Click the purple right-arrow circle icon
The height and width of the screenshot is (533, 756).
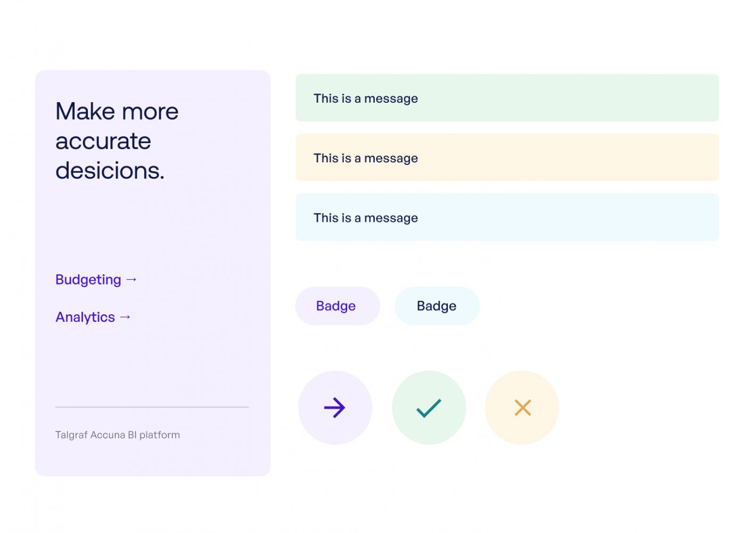click(x=335, y=407)
